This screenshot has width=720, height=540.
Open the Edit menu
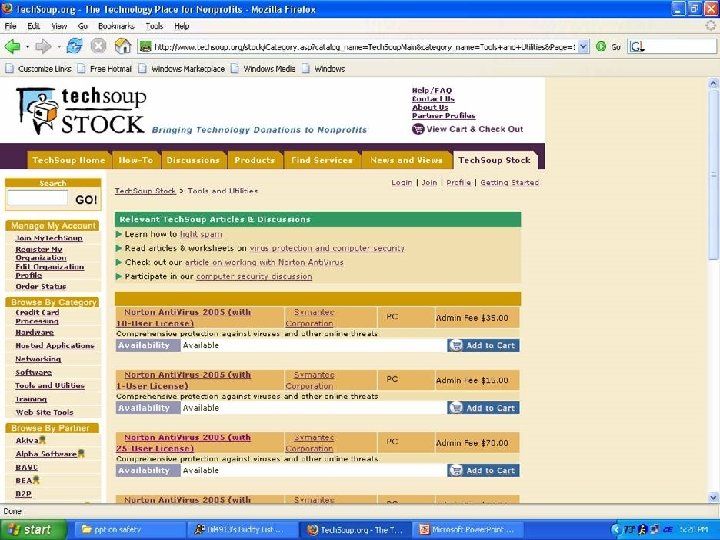click(34, 26)
